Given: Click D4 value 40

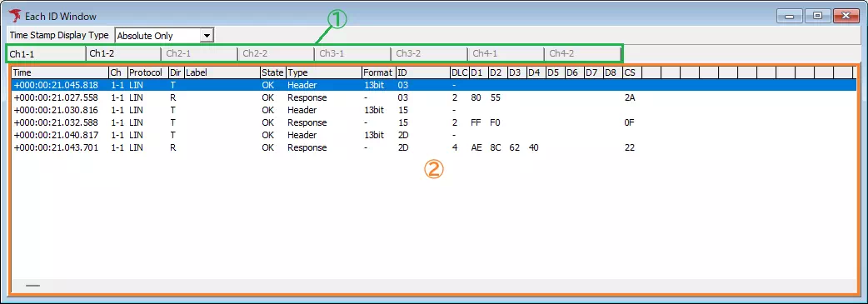Looking at the screenshot, I should [x=533, y=148].
